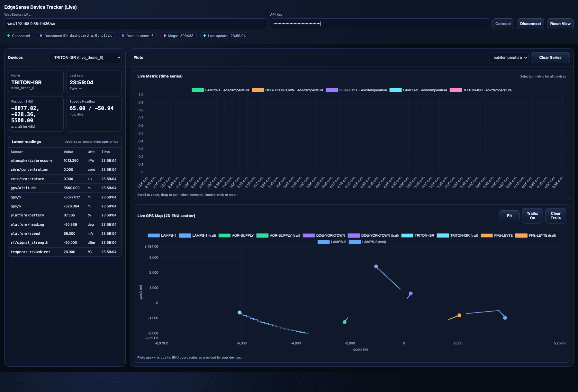
Task: Click the TRITON-ISR cyan marker on the map
Action: 239,313
